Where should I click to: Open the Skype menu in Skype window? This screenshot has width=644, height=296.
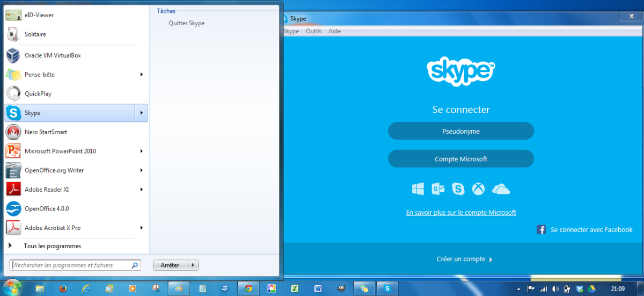coord(291,31)
